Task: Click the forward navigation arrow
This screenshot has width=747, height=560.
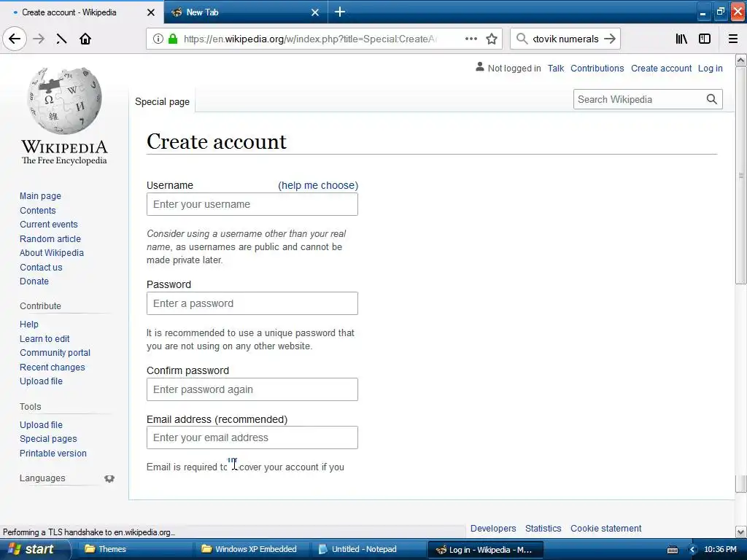Action: 39,39
